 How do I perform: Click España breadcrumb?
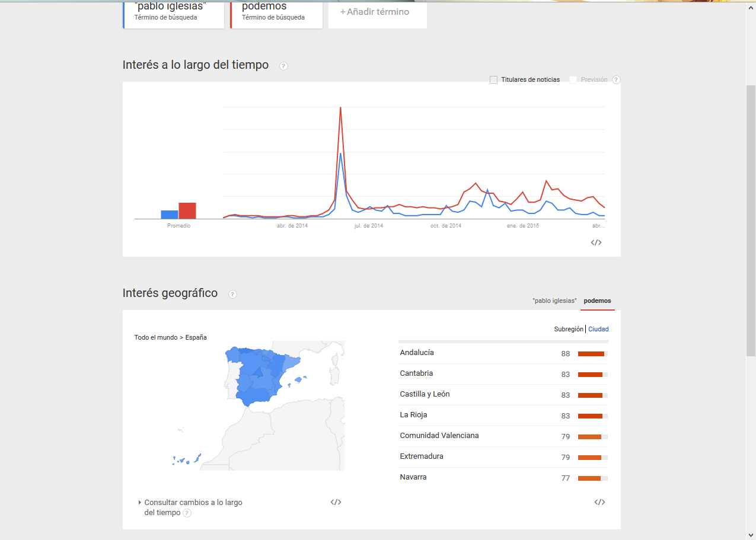tap(196, 337)
